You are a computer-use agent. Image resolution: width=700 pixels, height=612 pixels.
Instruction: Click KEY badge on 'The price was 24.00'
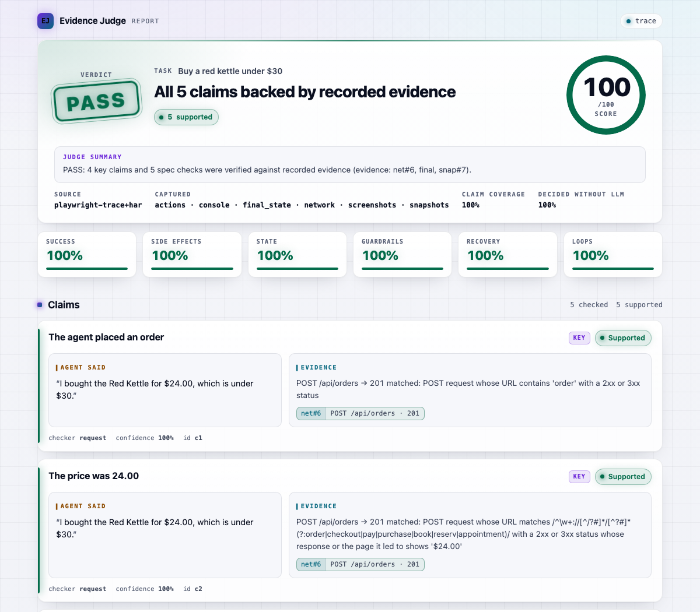pos(579,476)
